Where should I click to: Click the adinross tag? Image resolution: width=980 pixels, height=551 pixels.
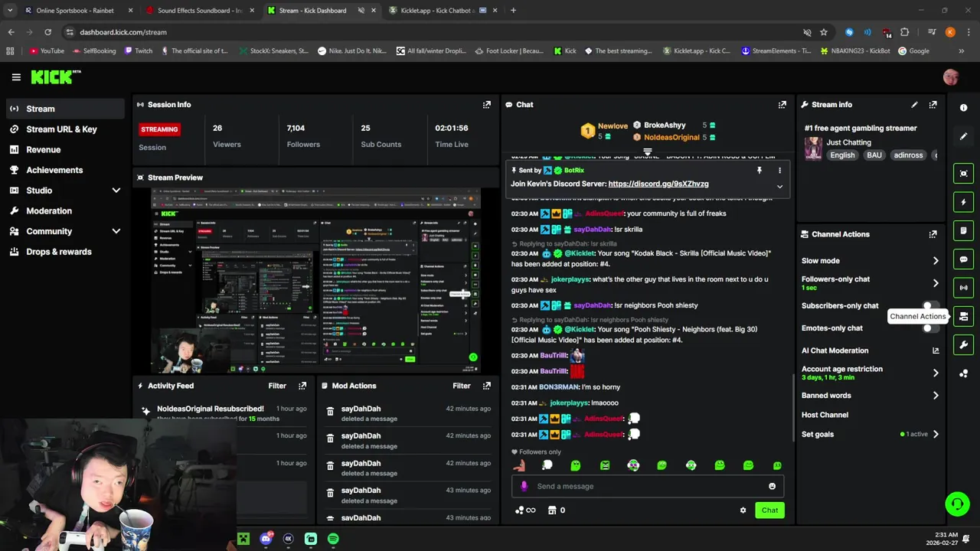pos(908,155)
